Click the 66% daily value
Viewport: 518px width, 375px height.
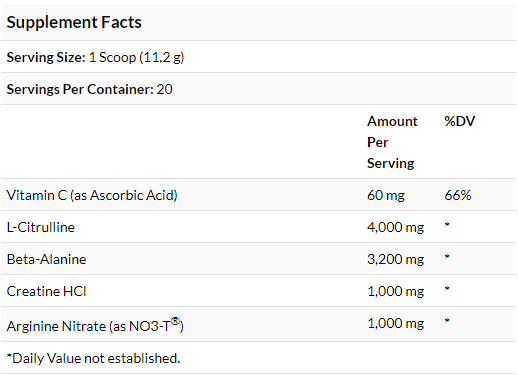pyautogui.click(x=458, y=195)
